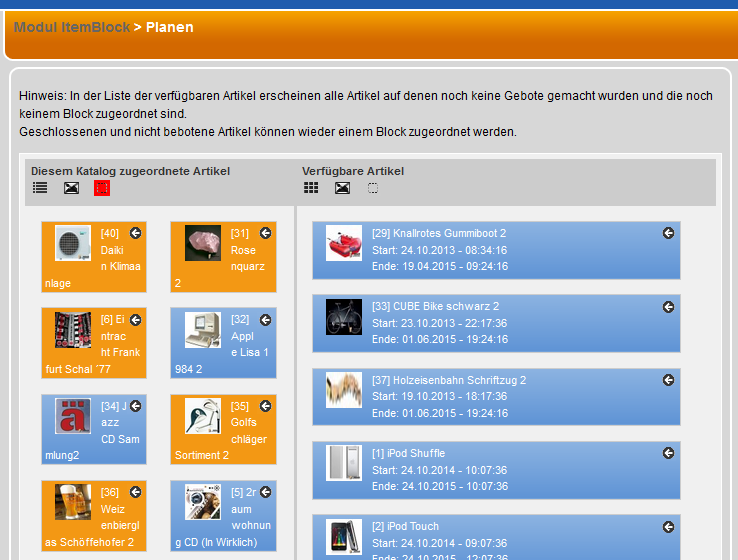Click the CUBE bike thumbnail

(x=344, y=317)
